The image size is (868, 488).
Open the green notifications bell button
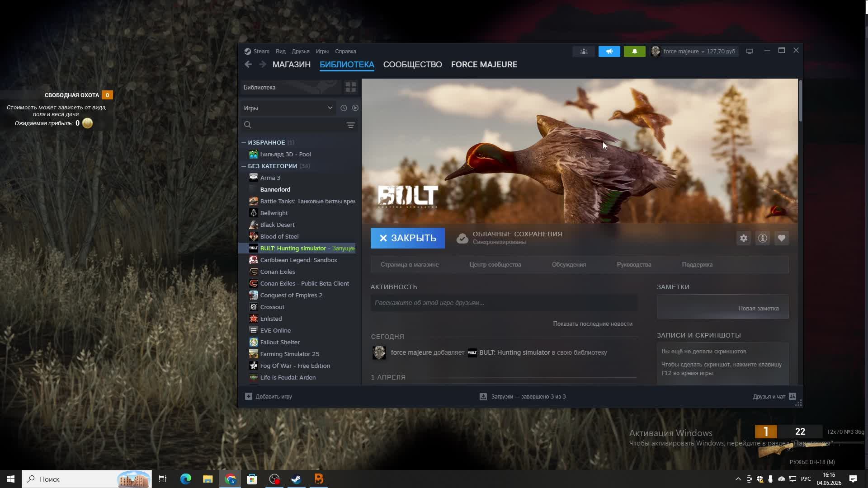[x=634, y=52]
